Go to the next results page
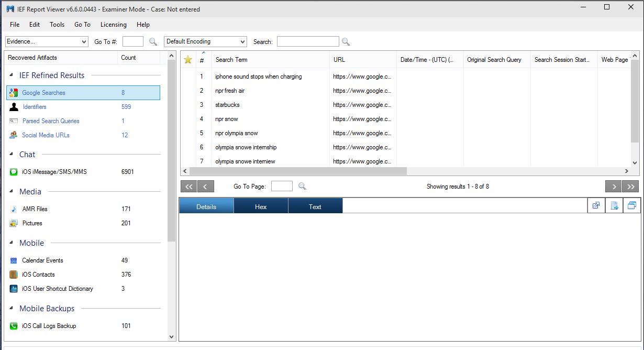This screenshot has height=350, width=644. 613,187
